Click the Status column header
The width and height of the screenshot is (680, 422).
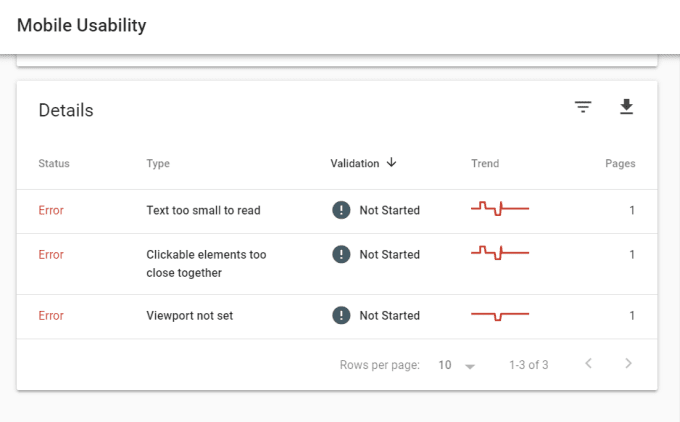pyautogui.click(x=54, y=164)
